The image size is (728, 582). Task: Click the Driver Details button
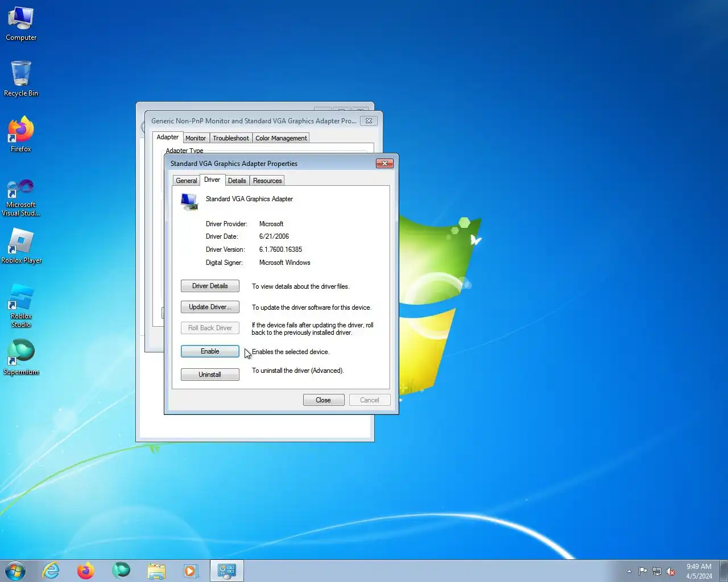pyautogui.click(x=210, y=286)
